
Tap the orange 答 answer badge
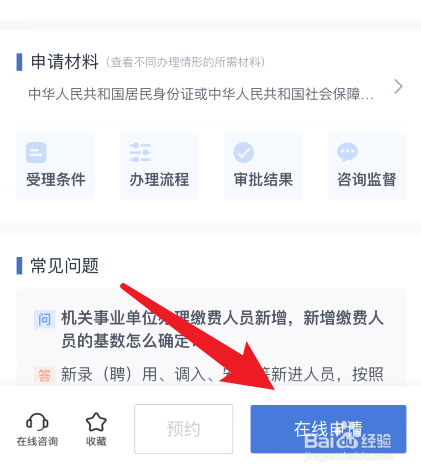(x=44, y=375)
